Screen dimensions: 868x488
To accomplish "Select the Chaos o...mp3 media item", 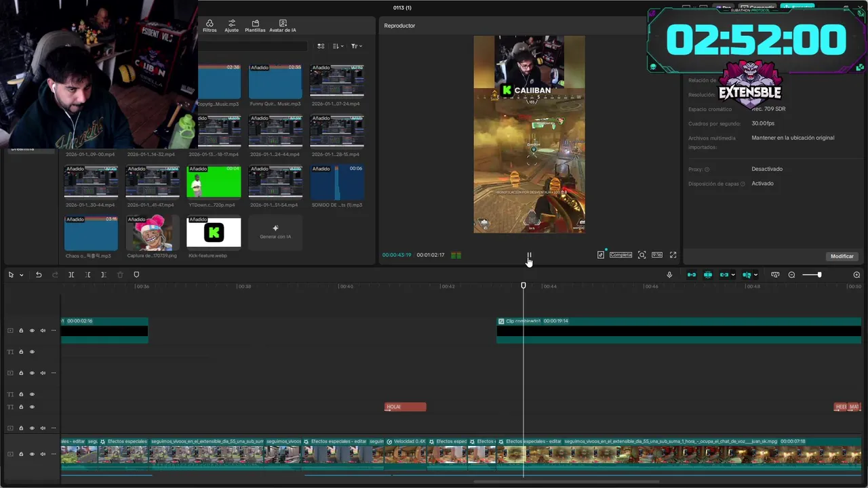I will pyautogui.click(x=91, y=237).
